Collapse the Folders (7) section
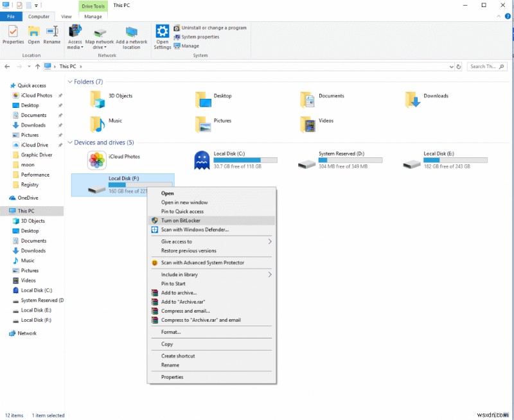 tap(70, 82)
